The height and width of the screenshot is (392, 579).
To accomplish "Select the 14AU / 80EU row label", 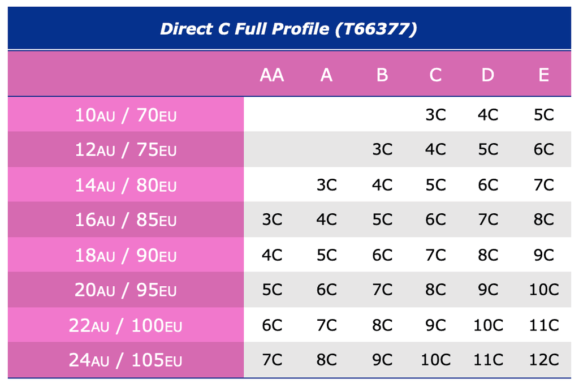I will pos(126,185).
